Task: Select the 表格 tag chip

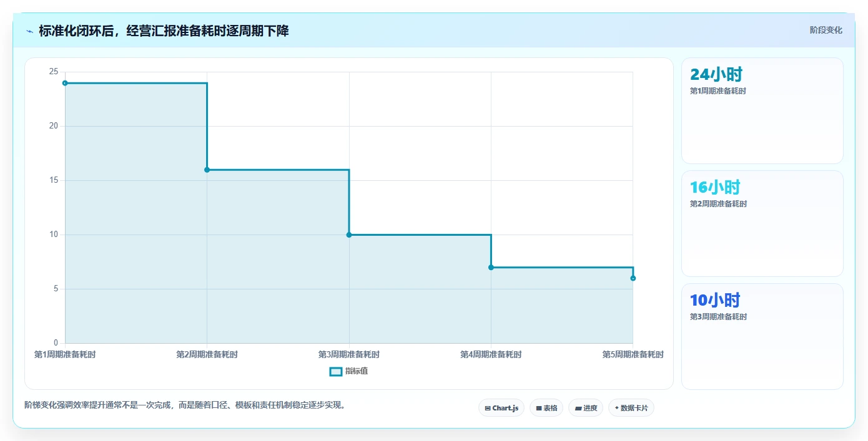Action: [546, 408]
